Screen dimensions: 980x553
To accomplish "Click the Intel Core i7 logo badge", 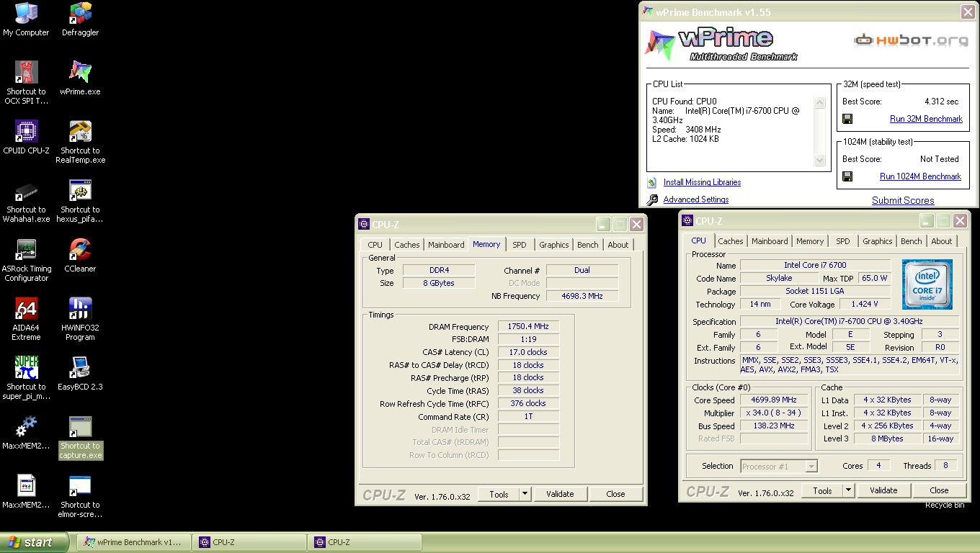I will click(x=927, y=284).
